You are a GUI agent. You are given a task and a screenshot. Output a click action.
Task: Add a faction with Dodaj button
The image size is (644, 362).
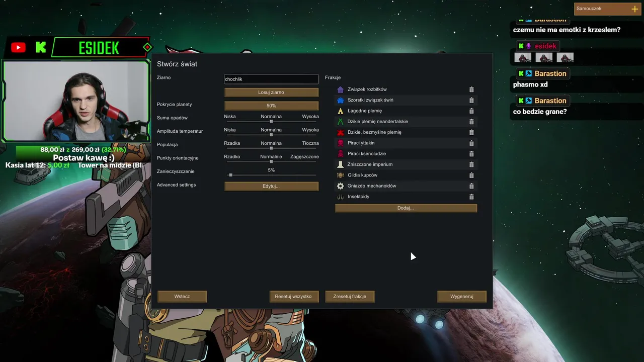click(x=406, y=208)
